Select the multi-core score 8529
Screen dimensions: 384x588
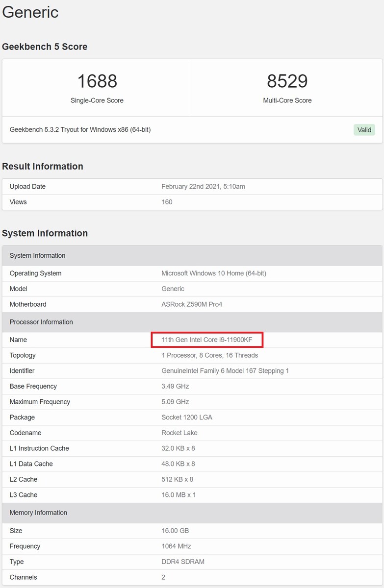(x=287, y=81)
